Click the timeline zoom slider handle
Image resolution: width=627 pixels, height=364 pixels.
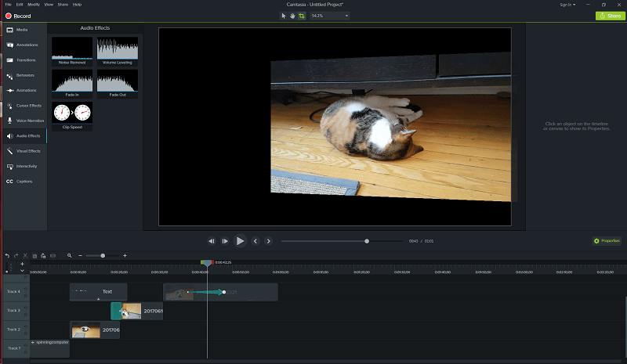[x=103, y=256]
